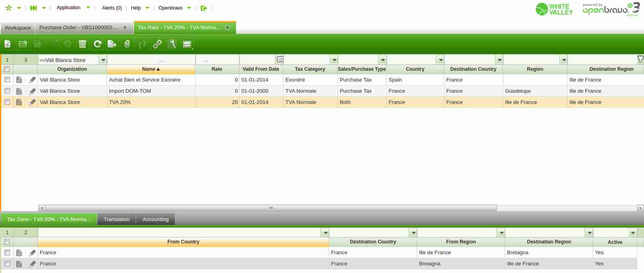The width and height of the screenshot is (644, 273).
Task: Refresh the tax rate grid
Action: pos(98,44)
